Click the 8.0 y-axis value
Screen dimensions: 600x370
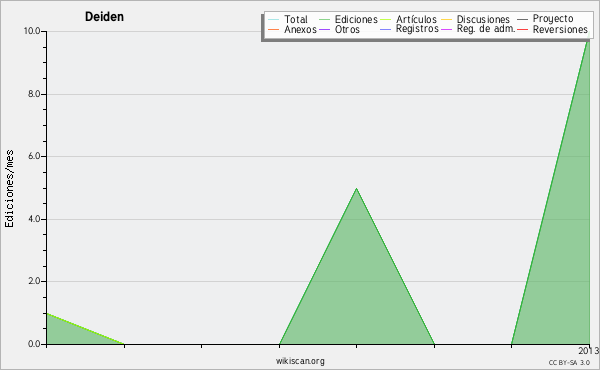[34, 94]
